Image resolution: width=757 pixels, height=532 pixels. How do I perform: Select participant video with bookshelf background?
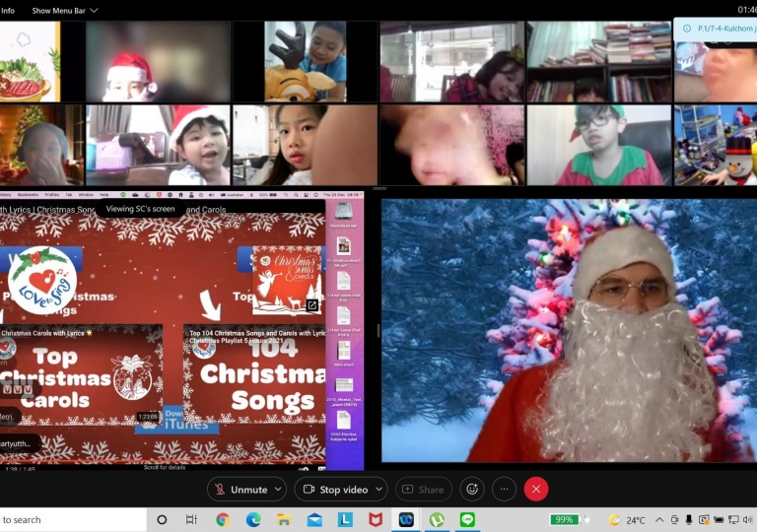pos(598,61)
